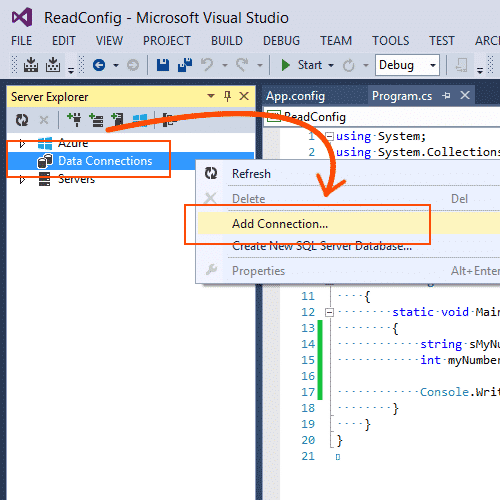Open the Start button dropdown arrow
This screenshot has height=500, width=500.
point(331,65)
